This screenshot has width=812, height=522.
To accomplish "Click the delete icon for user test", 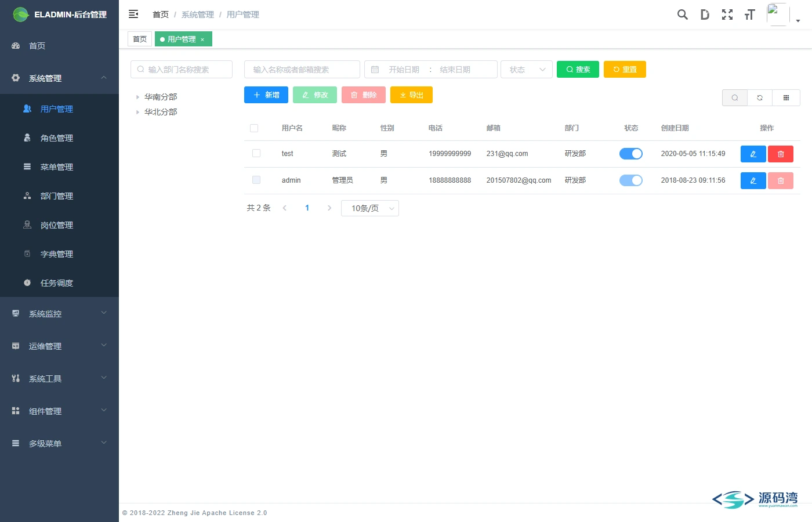I will [x=781, y=154].
